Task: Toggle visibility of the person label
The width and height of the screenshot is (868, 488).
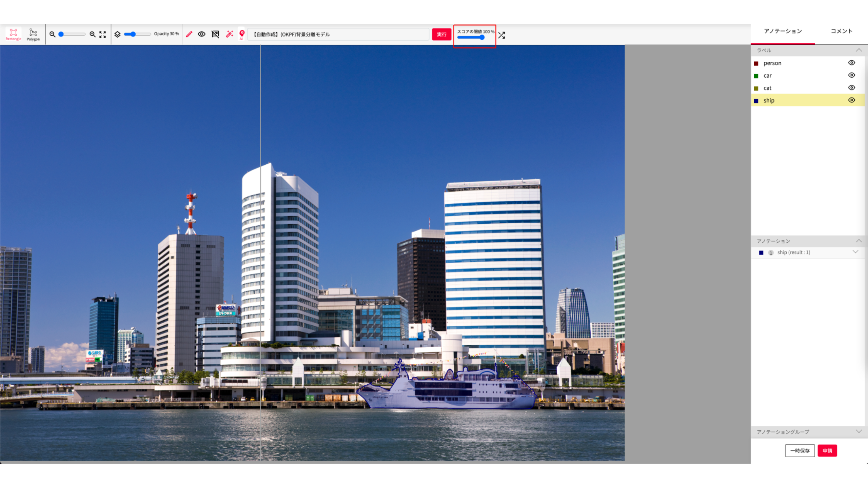Action: [x=851, y=63]
